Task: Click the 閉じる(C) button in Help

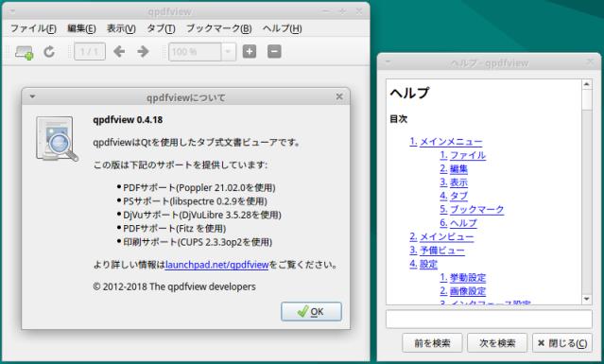Action: (x=562, y=343)
